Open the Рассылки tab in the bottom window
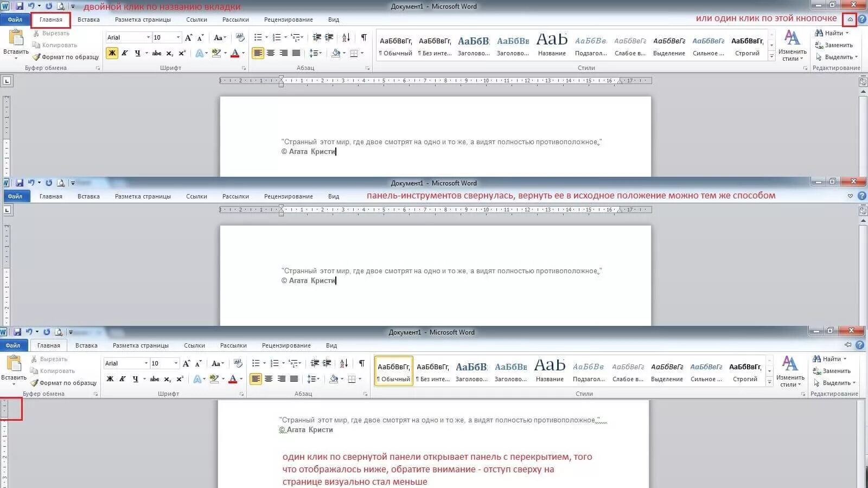Image resolution: width=868 pixels, height=488 pixels. pyautogui.click(x=233, y=345)
